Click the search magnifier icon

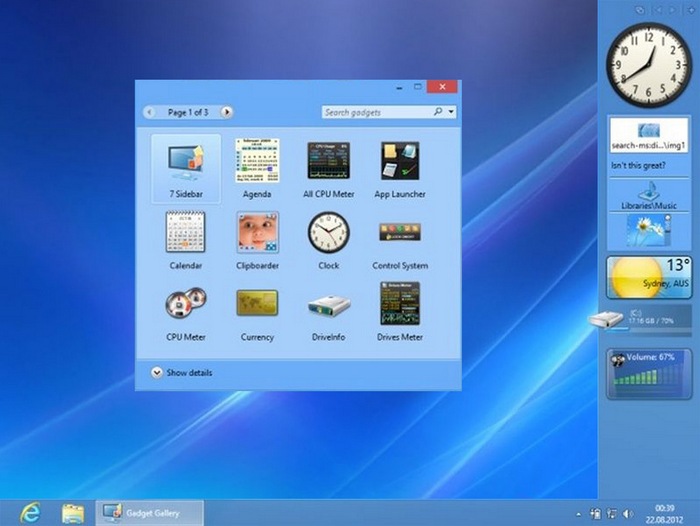(x=438, y=111)
